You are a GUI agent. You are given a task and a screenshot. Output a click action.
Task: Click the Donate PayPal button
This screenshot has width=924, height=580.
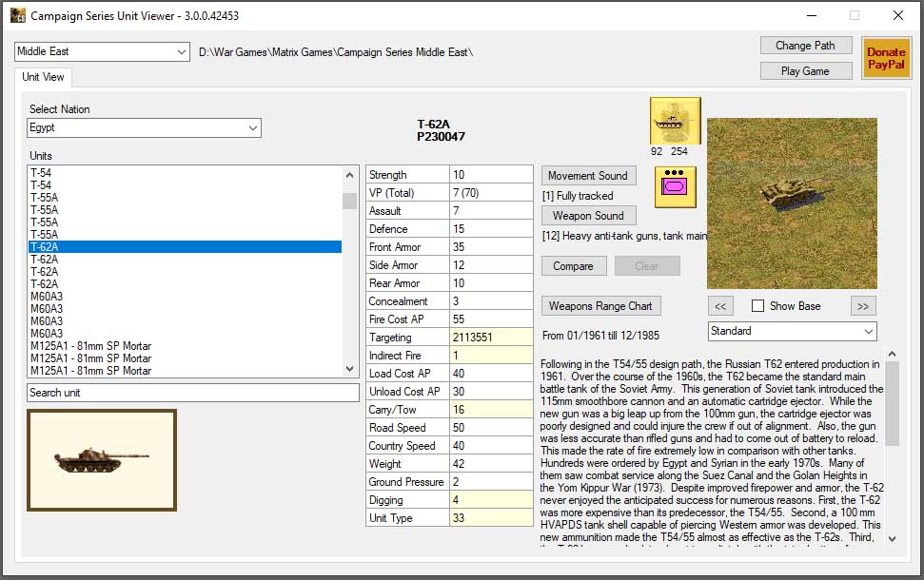[x=886, y=58]
